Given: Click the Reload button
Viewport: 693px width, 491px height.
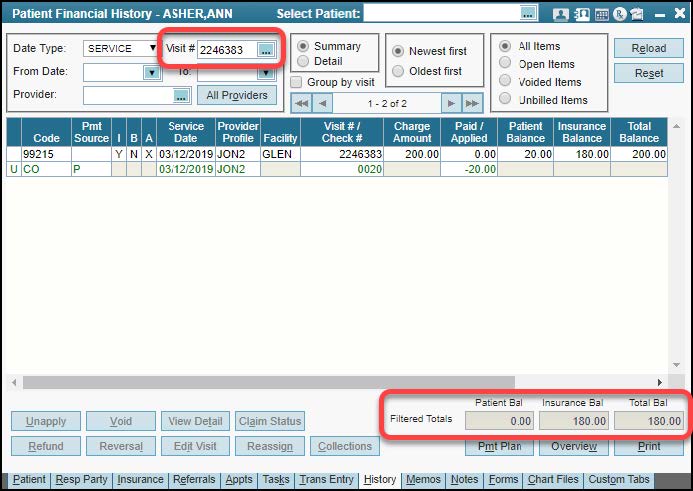Looking at the screenshot, I should pyautogui.click(x=649, y=49).
